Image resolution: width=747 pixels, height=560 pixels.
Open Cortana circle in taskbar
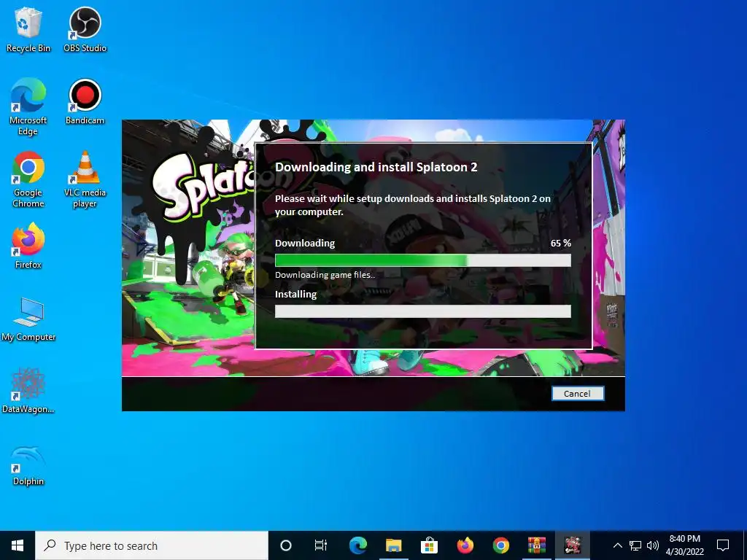point(286,545)
